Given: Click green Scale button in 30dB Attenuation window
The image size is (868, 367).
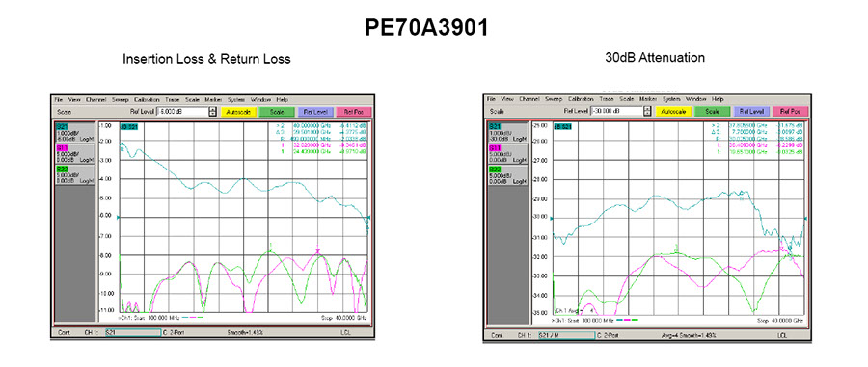Looking at the screenshot, I should 712,111.
